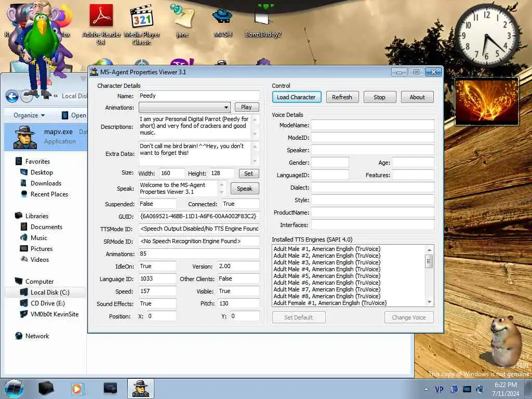Click the media player taskbar icon
The height and width of the screenshot is (399, 532).
click(77, 389)
